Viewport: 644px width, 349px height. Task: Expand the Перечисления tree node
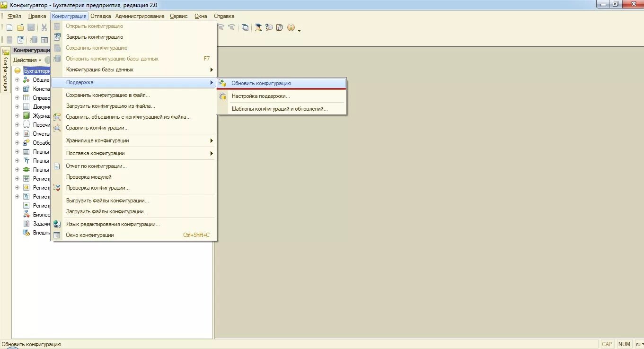tap(18, 125)
